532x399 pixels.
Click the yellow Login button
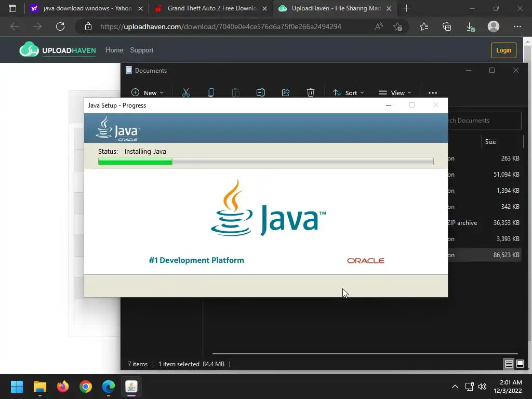503,50
